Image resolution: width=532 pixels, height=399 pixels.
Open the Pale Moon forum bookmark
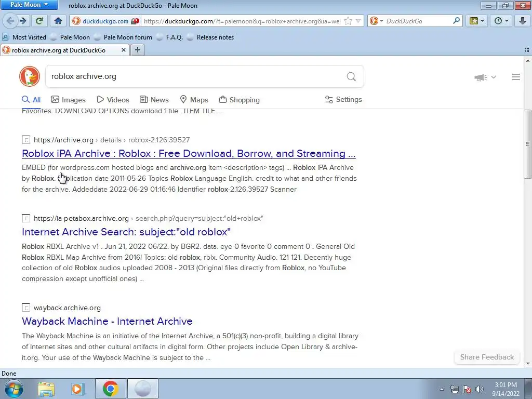tap(123, 37)
